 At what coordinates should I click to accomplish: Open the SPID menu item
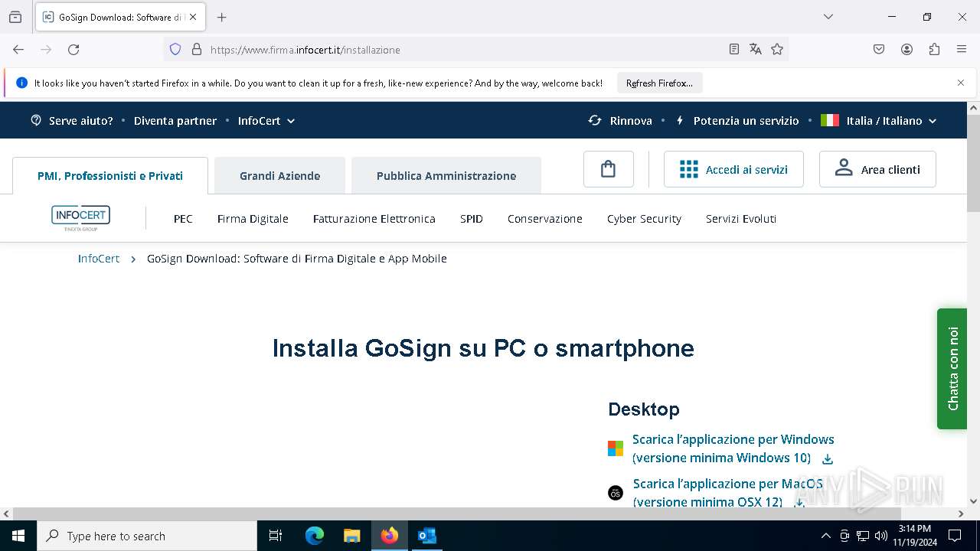click(472, 218)
